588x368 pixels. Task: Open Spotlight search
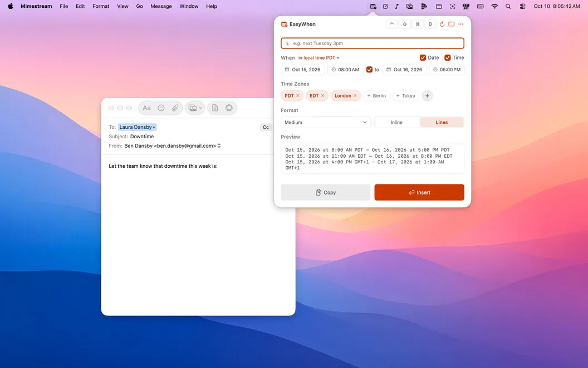[x=508, y=6]
